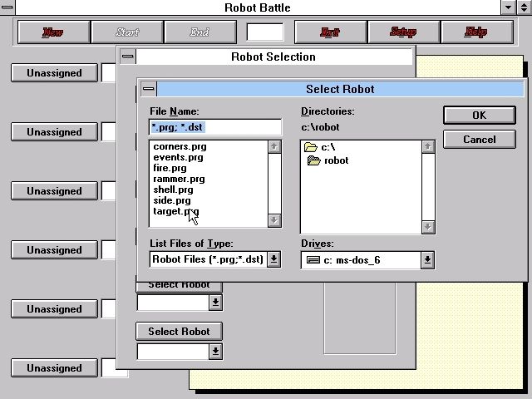Choose target.prg from the file list

click(175, 211)
